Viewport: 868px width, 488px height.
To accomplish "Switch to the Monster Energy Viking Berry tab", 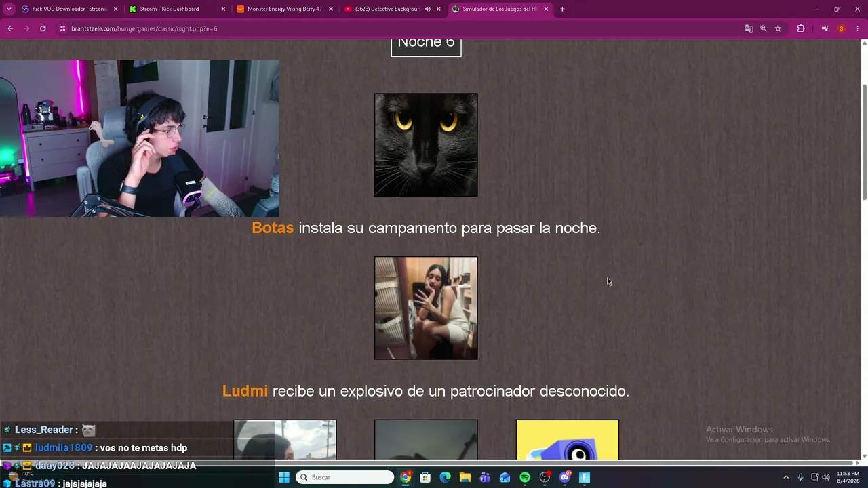I will pyautogui.click(x=284, y=9).
